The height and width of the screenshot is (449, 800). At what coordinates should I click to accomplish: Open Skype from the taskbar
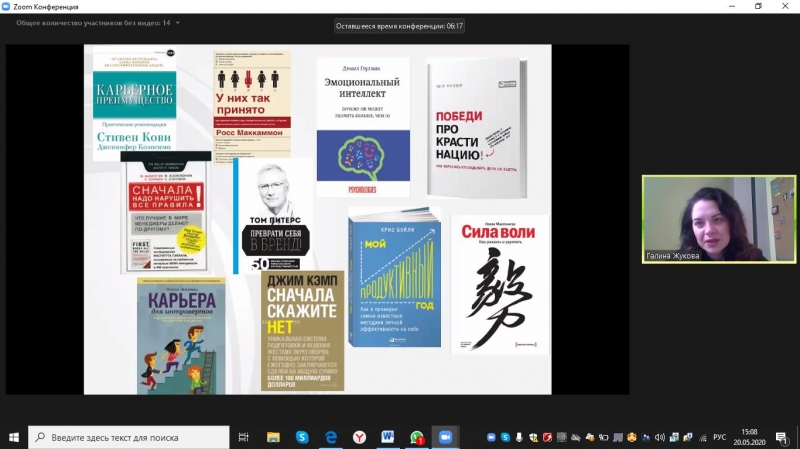tap(302, 437)
